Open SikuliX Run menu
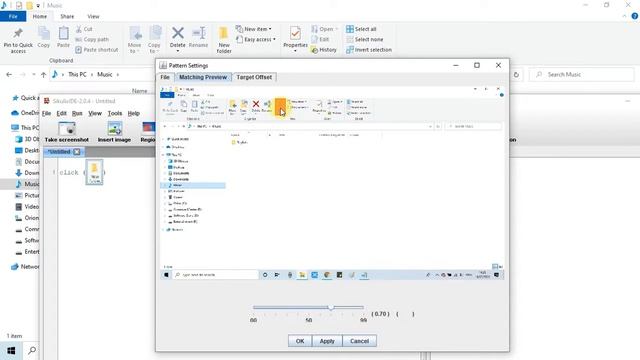640x360 pixels. coord(77,113)
